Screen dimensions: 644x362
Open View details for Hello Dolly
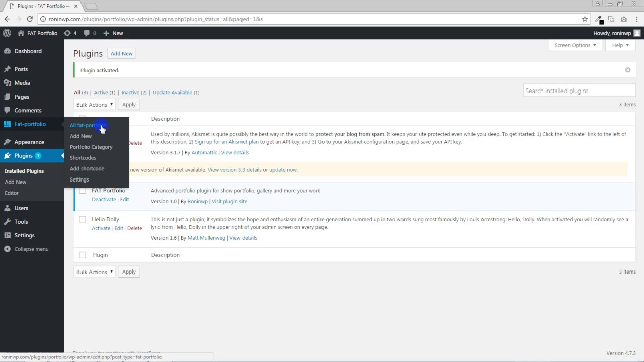point(243,238)
